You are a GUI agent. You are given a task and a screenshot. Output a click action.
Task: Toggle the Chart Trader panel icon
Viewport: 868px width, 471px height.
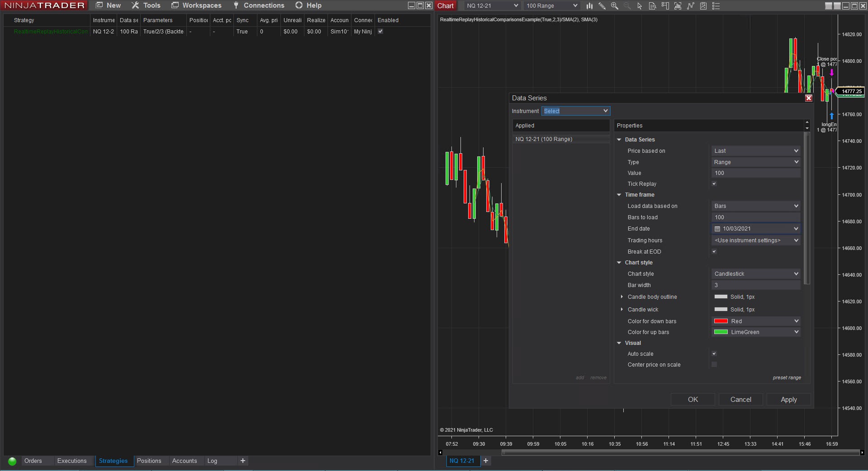click(x=665, y=6)
